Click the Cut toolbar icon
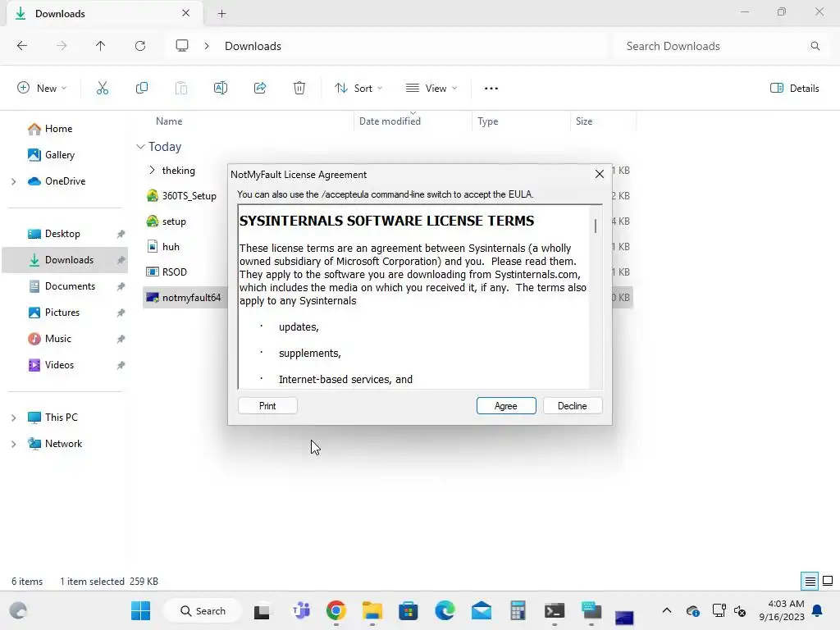This screenshot has width=840, height=630. pyautogui.click(x=103, y=88)
